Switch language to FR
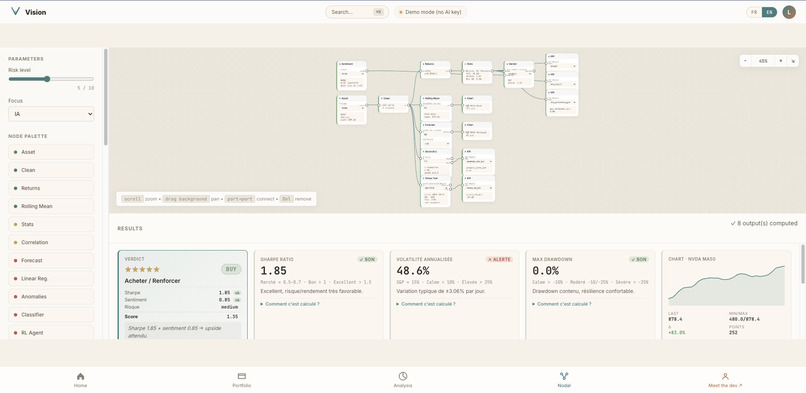 point(754,12)
